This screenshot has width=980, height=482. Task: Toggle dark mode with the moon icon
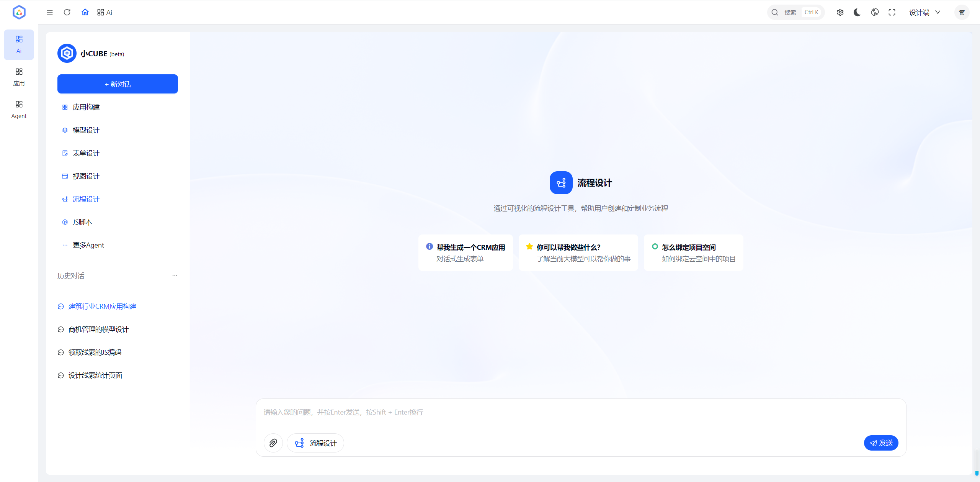(857, 12)
